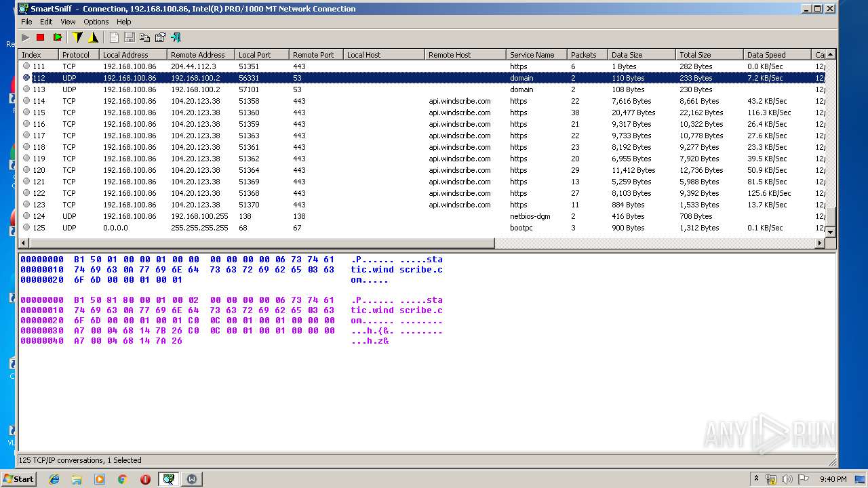Image resolution: width=868 pixels, height=488 pixels.
Task: Click the SmartSniff title bar icon
Action: (x=23, y=9)
